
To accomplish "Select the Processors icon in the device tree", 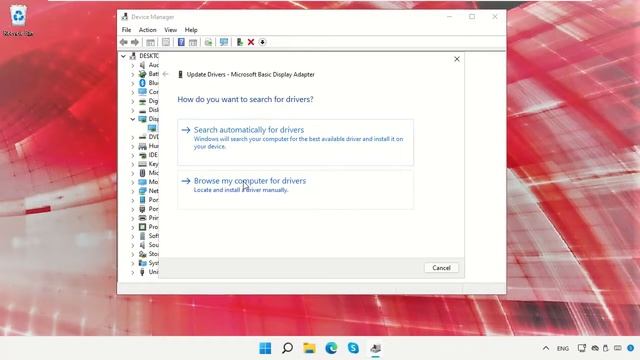I will 142,227.
